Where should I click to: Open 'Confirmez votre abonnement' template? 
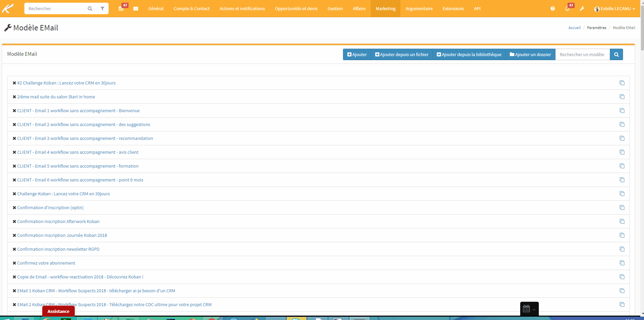tap(46, 263)
